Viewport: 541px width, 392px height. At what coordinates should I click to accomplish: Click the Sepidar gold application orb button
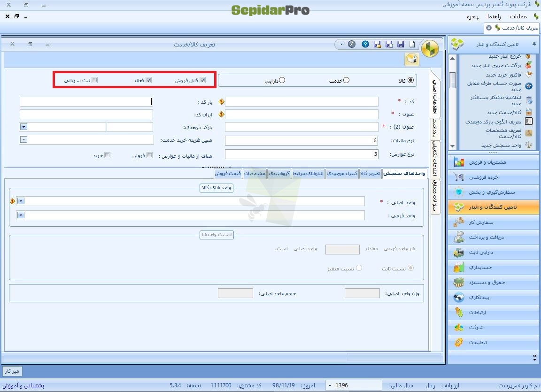tap(430, 49)
